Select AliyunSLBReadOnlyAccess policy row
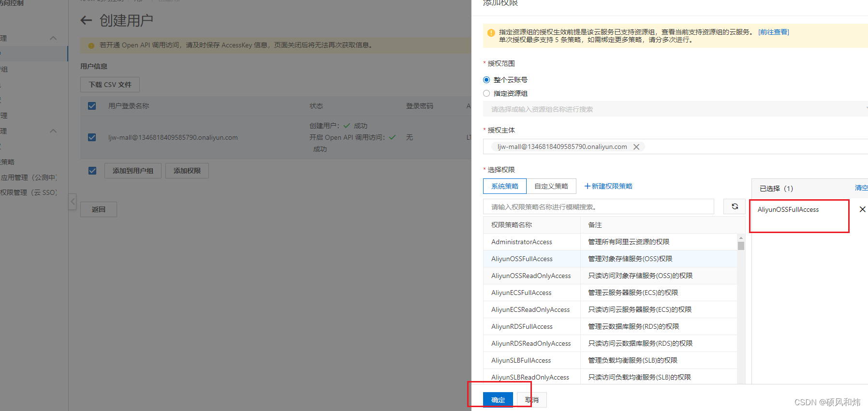 (610, 377)
